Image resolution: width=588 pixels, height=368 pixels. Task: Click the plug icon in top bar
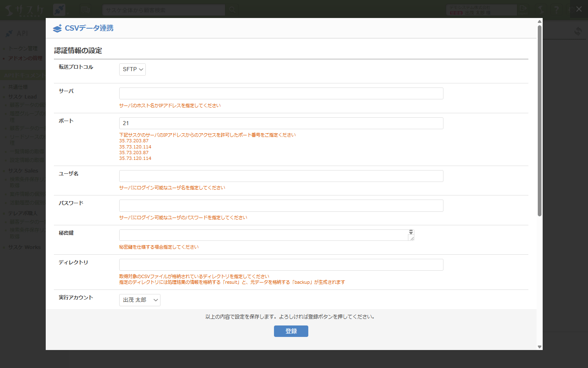pos(59,10)
